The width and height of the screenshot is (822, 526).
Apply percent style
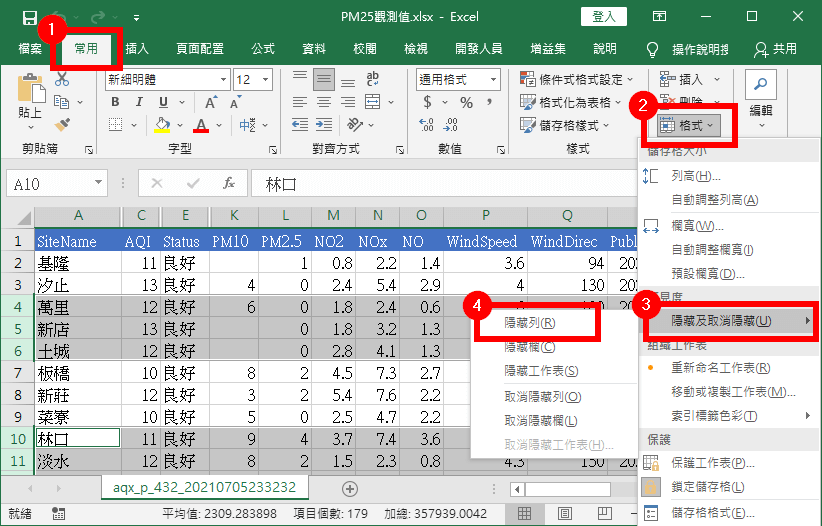pos(466,102)
